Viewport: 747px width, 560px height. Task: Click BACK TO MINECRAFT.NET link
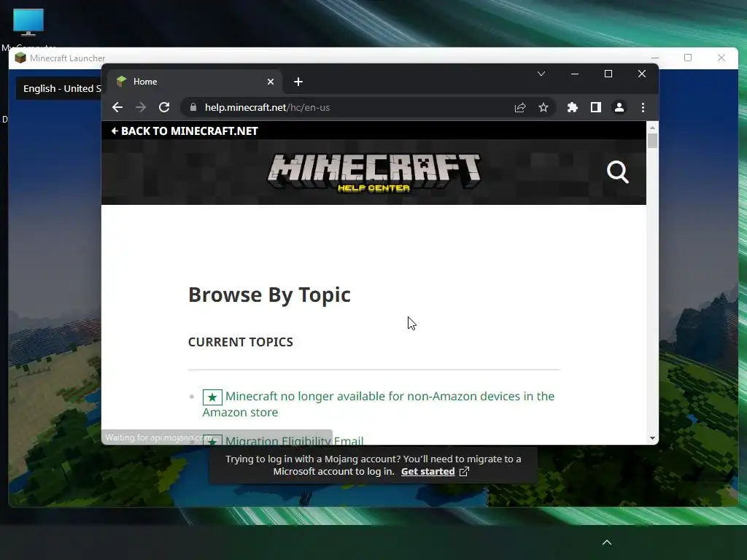tap(185, 131)
